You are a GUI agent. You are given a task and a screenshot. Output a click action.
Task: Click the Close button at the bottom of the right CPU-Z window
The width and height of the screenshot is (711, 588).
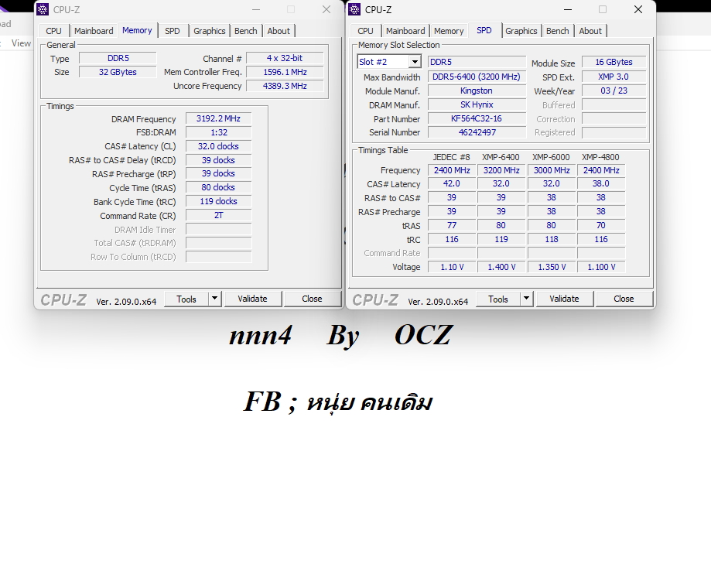(624, 299)
